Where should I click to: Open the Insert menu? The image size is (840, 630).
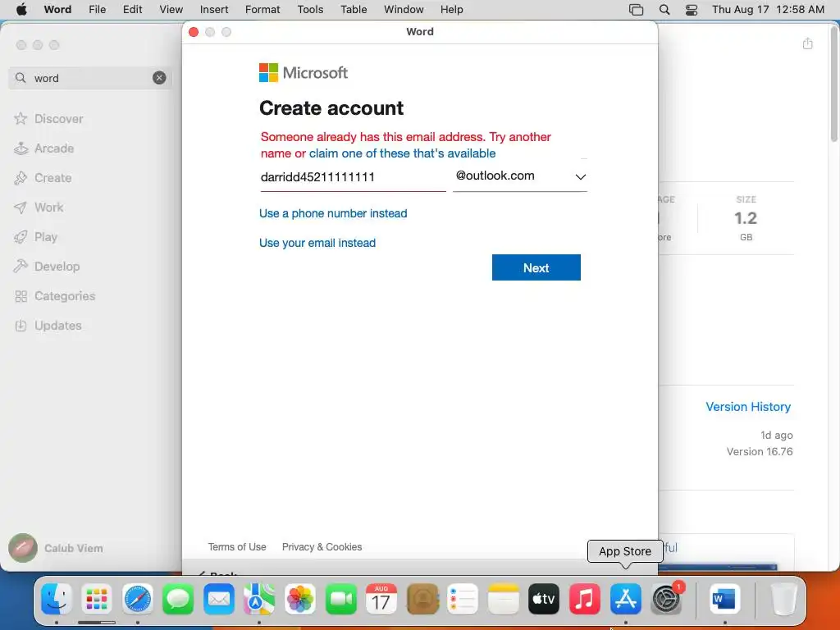point(214,10)
